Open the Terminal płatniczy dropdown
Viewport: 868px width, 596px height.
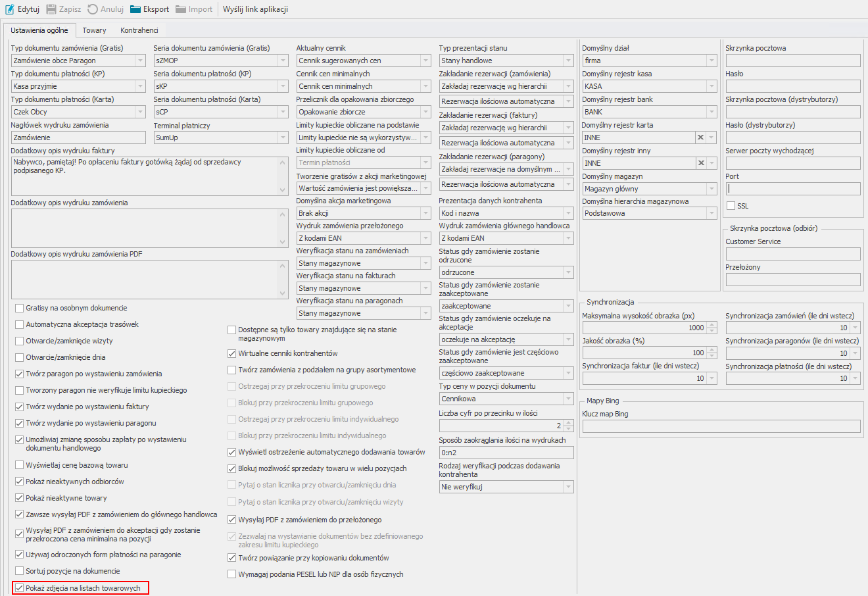[x=283, y=137]
